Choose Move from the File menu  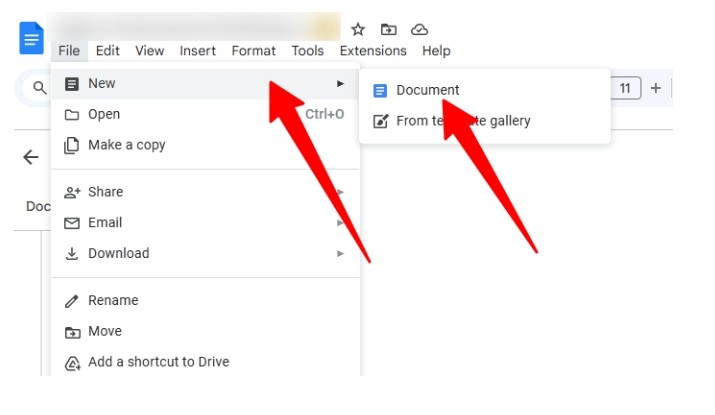pos(206,331)
